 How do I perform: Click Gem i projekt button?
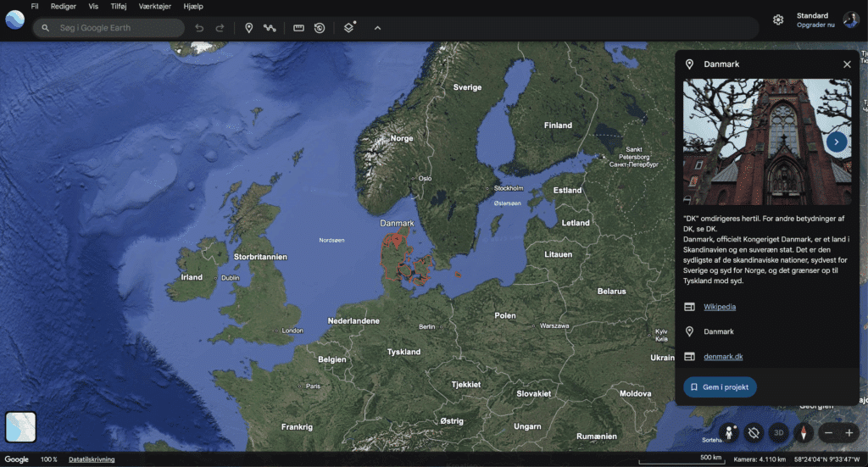[721, 386]
